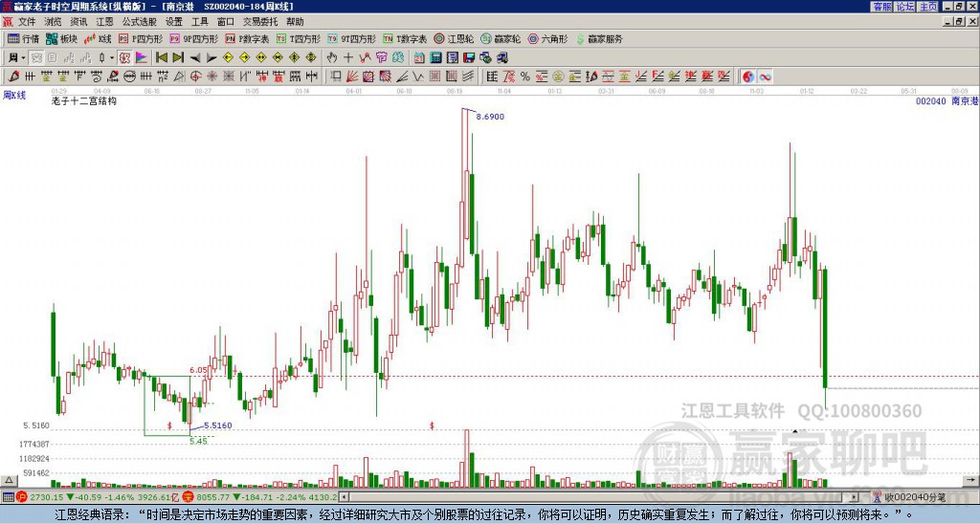Toggle the colored flag indicator button
This screenshot has width=980, height=524.
[142, 58]
